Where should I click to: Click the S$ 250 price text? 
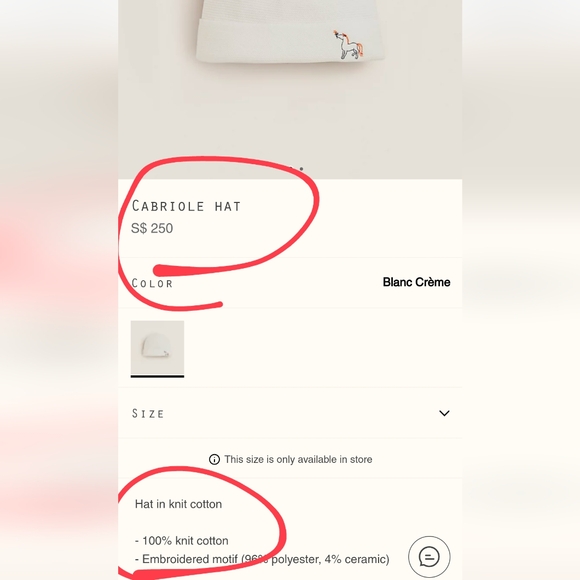click(x=152, y=228)
